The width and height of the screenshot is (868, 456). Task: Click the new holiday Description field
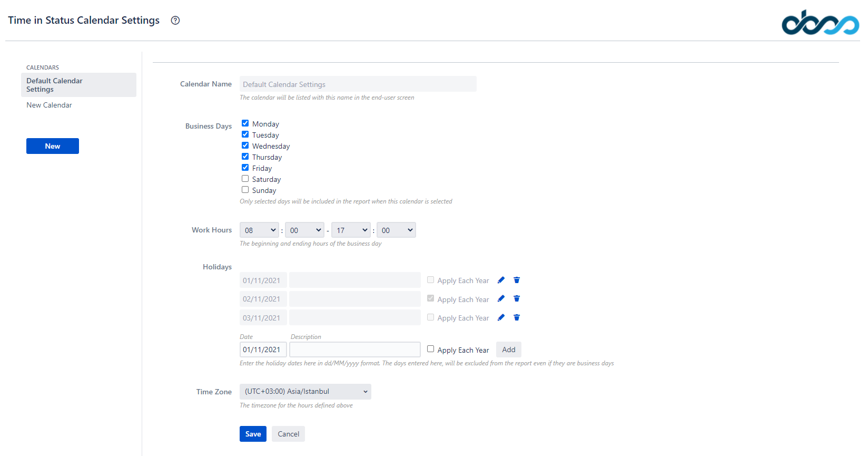(354, 350)
